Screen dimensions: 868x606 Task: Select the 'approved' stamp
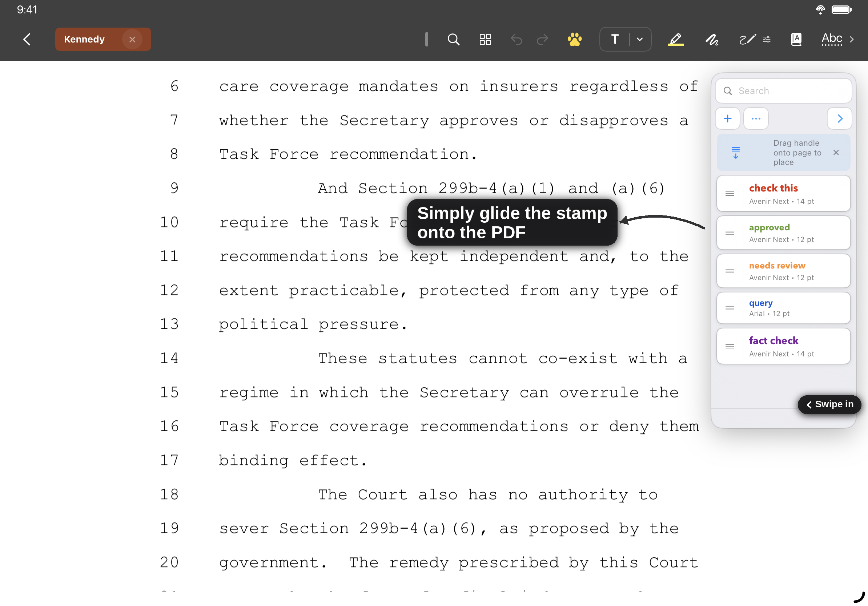click(783, 233)
